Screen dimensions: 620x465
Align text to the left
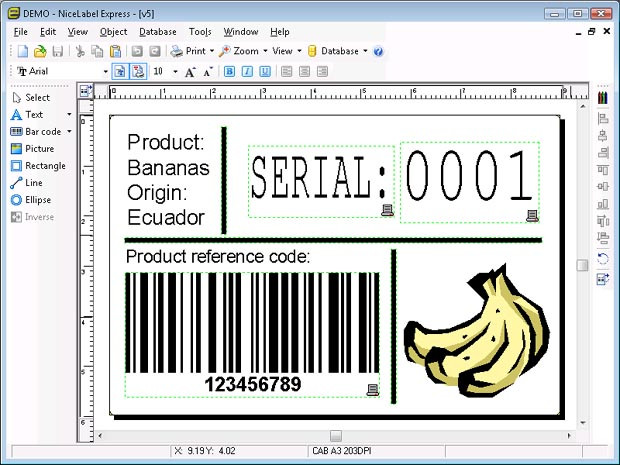tap(286, 72)
